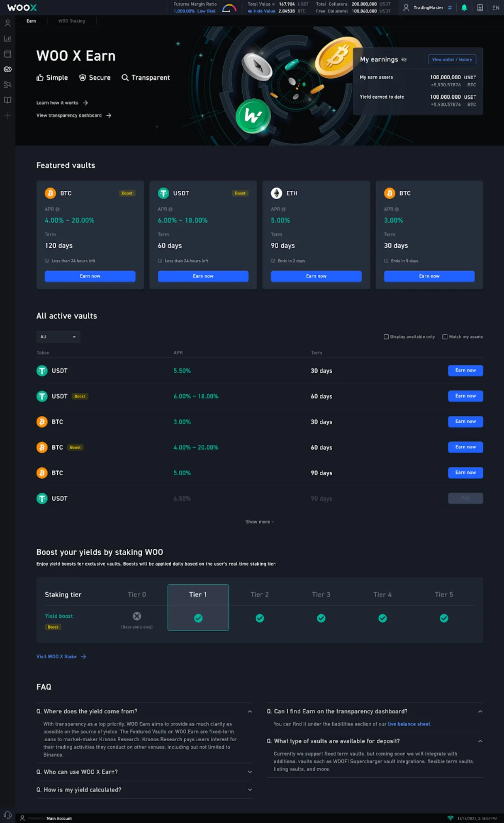Click Earn now on ETH 90 days vault

pyautogui.click(x=316, y=276)
